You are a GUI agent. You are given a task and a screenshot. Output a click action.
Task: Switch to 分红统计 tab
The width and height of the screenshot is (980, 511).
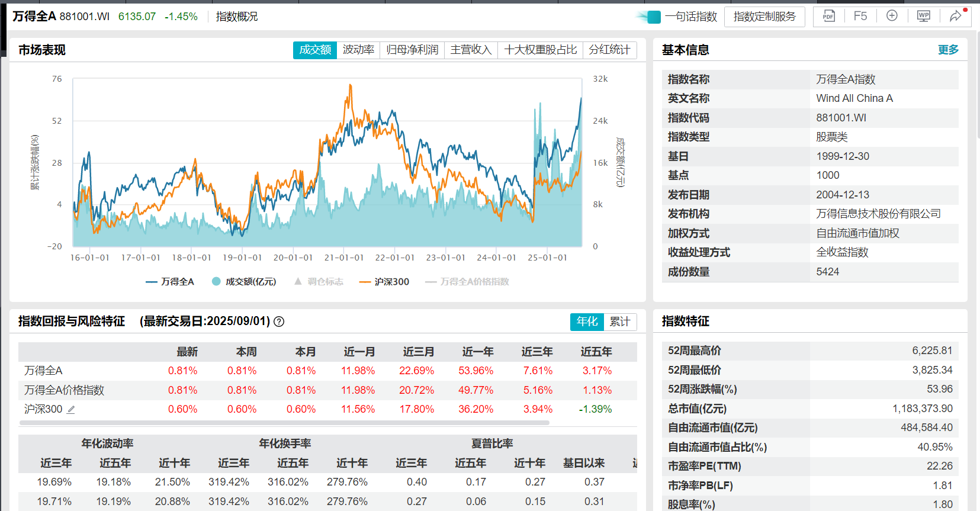(609, 50)
